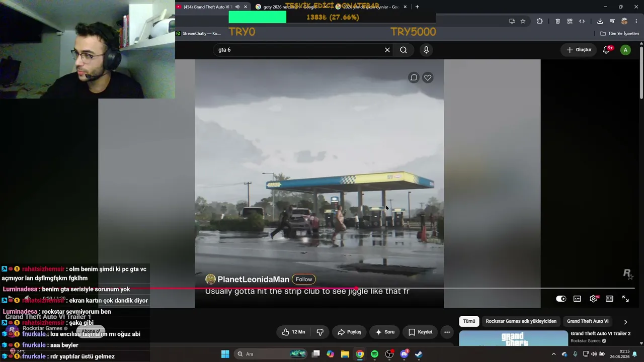Open a new browser tab
Viewport: 644px width, 362px height.
tap(417, 7)
